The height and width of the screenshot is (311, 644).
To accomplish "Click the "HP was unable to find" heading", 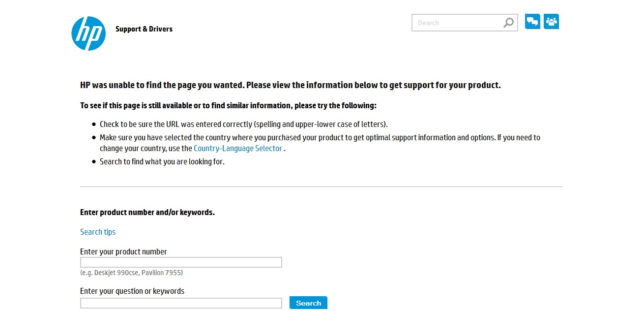I will 290,85.
